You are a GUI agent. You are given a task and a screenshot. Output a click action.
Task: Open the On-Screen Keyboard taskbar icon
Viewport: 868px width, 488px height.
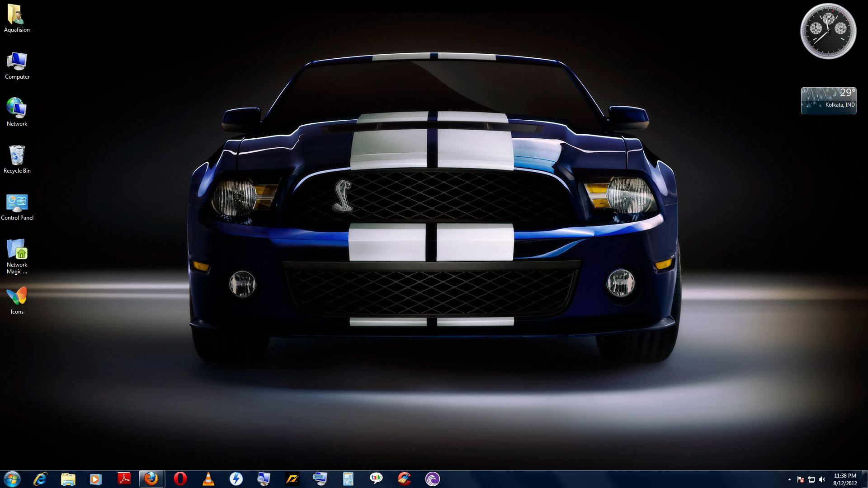pos(320,479)
